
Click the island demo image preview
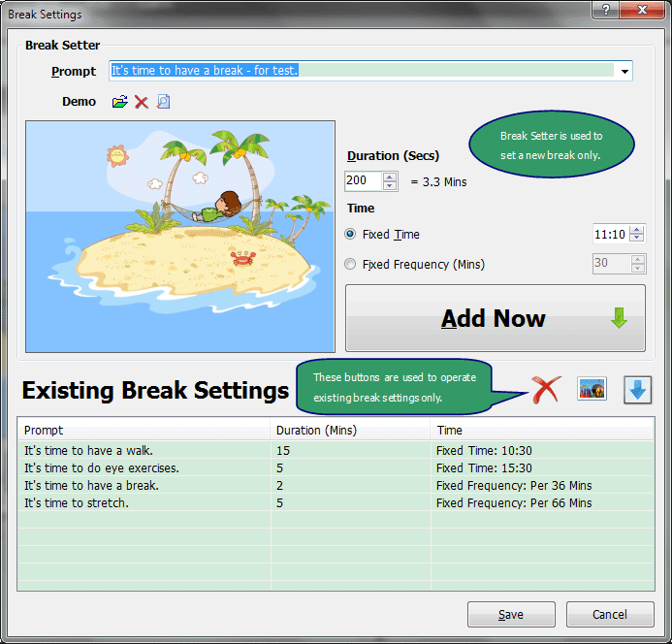click(x=180, y=237)
